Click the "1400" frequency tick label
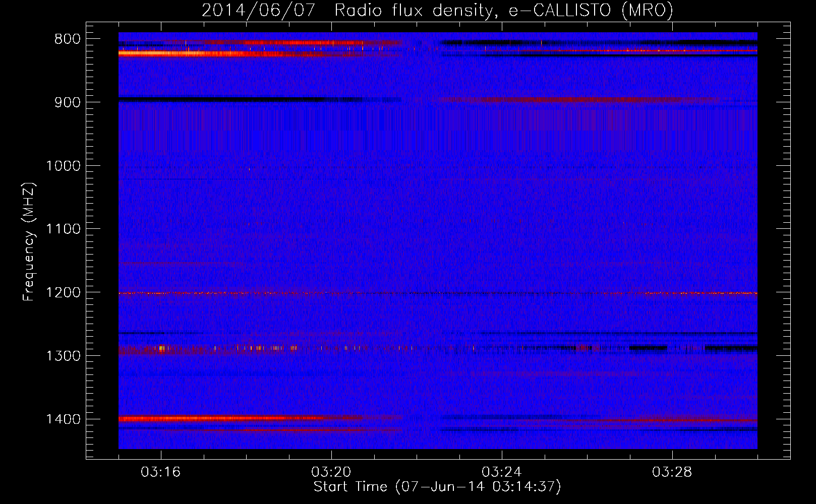Image resolution: width=816 pixels, height=504 pixels. coord(64,419)
